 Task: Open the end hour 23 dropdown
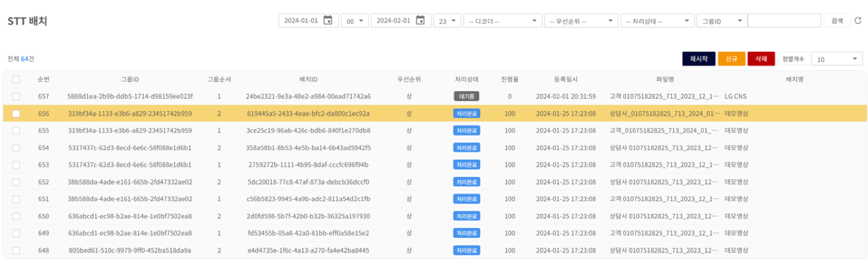click(447, 20)
